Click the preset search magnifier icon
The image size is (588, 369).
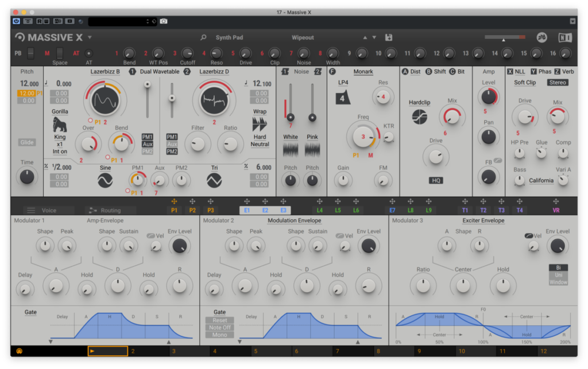(203, 37)
